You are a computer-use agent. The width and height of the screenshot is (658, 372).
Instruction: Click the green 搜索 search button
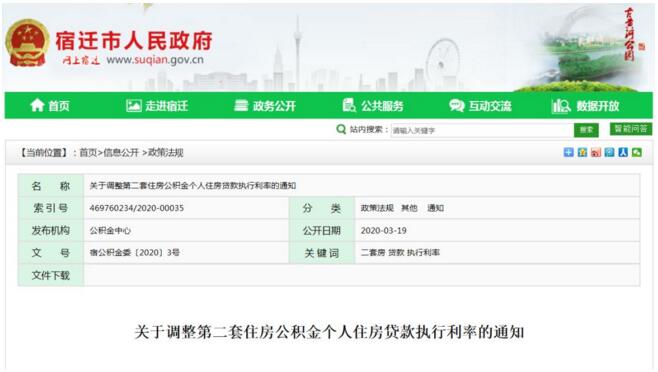(586, 130)
